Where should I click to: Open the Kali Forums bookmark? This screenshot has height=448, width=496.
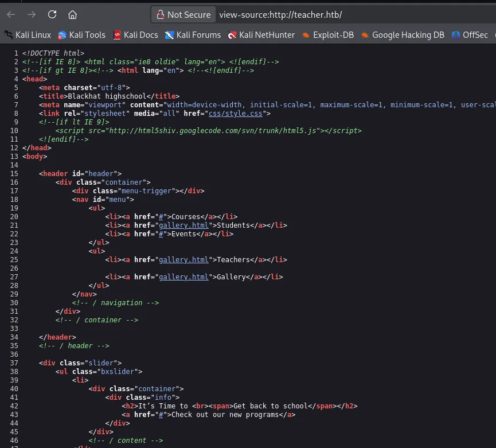(x=193, y=35)
